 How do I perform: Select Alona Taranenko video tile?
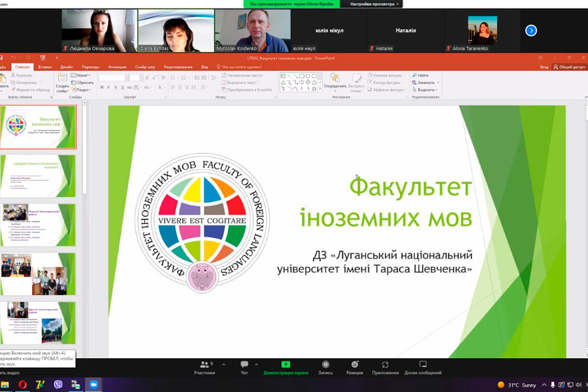point(482,31)
